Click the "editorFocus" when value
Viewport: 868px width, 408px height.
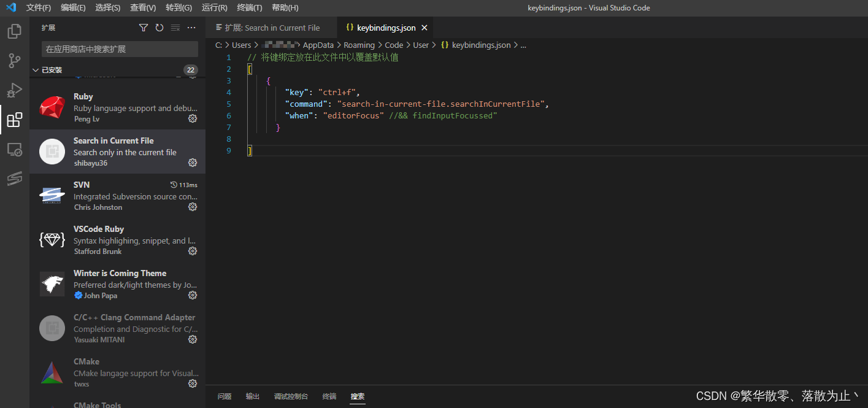(353, 115)
